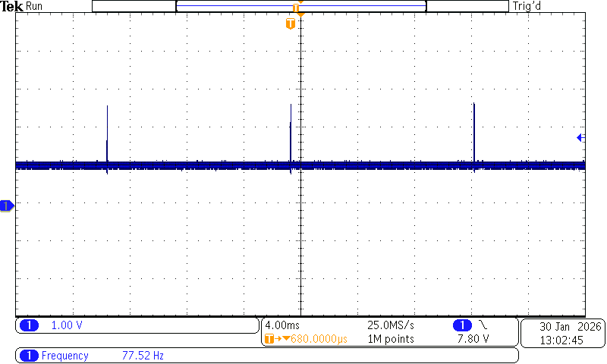Click the date and time display
Image resolution: width=607 pixels, height=364 pixels.
(563, 333)
